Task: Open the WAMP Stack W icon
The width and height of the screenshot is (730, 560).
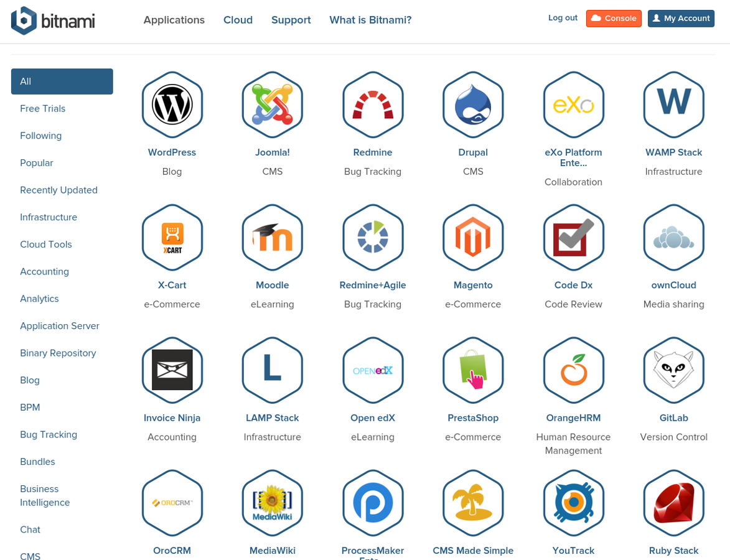Action: (x=673, y=105)
